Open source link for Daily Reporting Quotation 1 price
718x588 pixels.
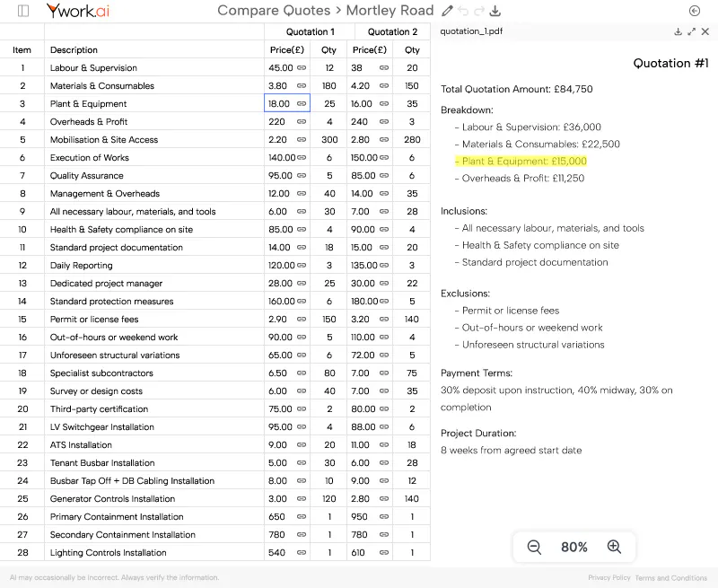(302, 265)
